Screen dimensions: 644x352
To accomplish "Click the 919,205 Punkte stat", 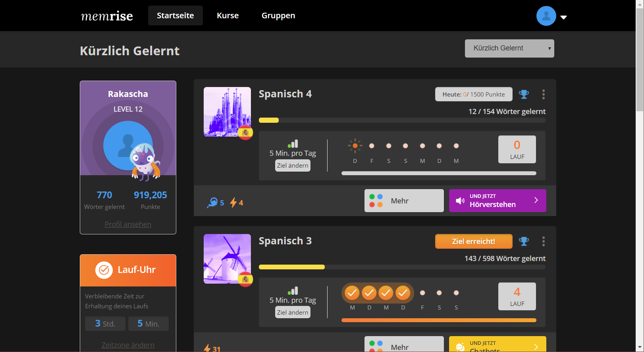I will 150,200.
